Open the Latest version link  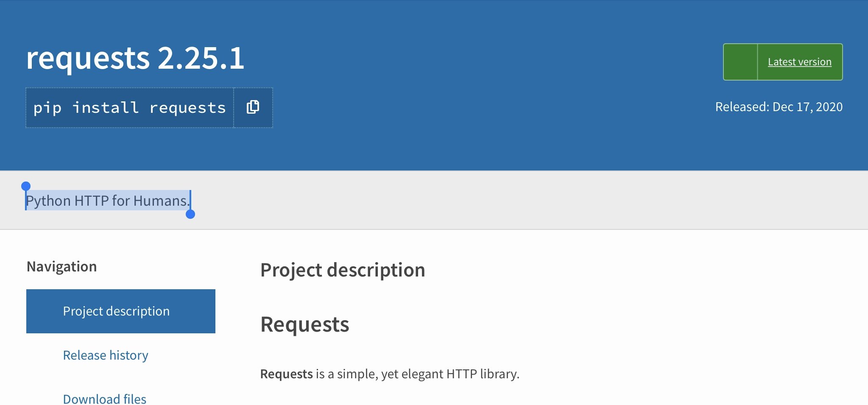coord(799,61)
